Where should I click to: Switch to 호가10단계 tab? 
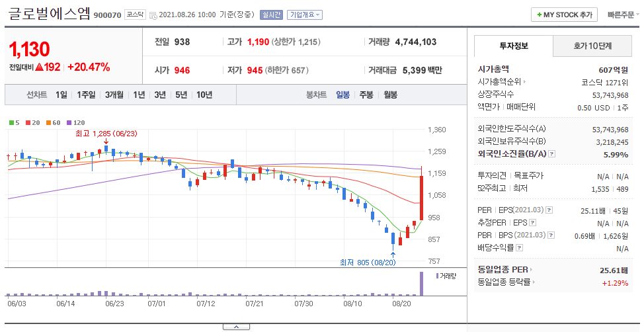point(592,46)
